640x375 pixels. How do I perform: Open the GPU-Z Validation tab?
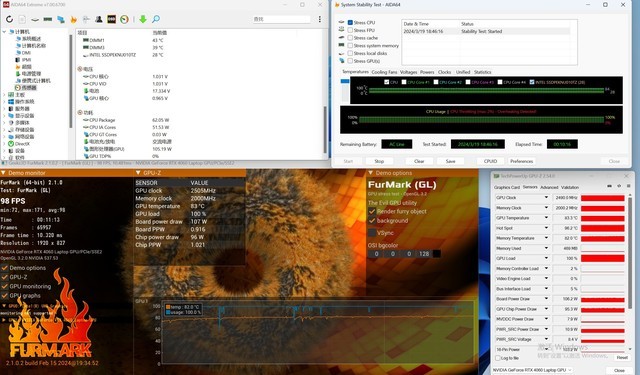pos(570,187)
